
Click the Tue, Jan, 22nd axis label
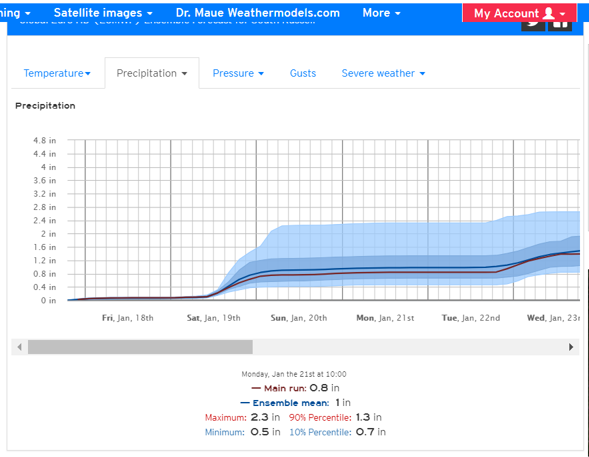click(471, 318)
